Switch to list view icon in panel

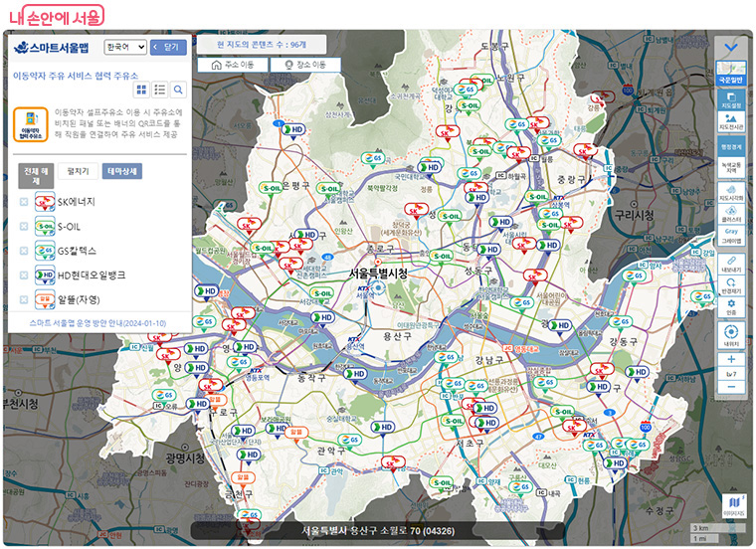[x=159, y=90]
